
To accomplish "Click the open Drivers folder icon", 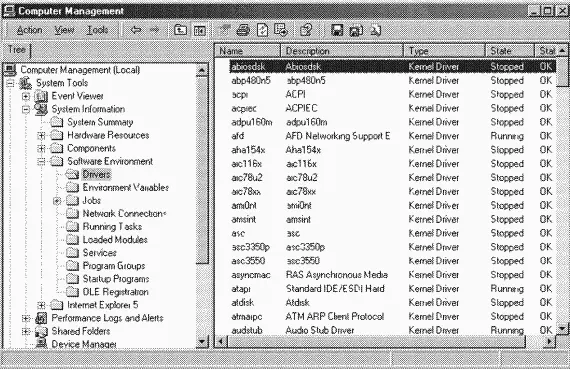I will pos(72,175).
